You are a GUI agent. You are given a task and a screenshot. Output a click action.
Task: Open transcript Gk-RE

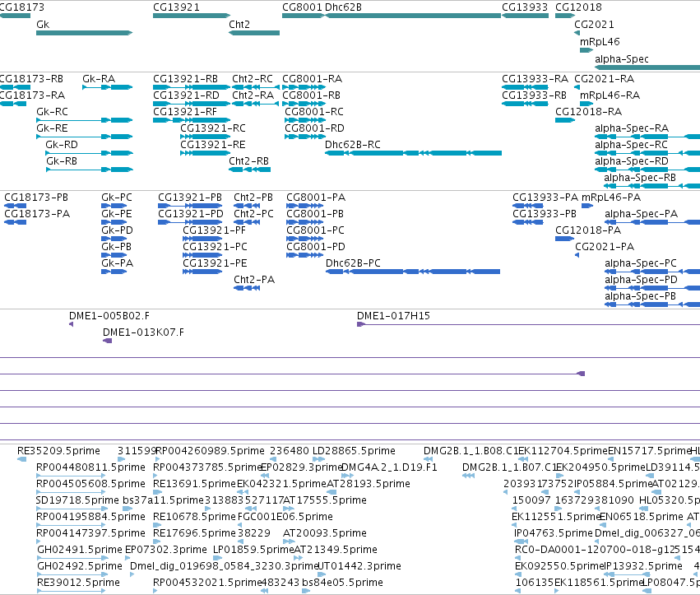[52, 128]
